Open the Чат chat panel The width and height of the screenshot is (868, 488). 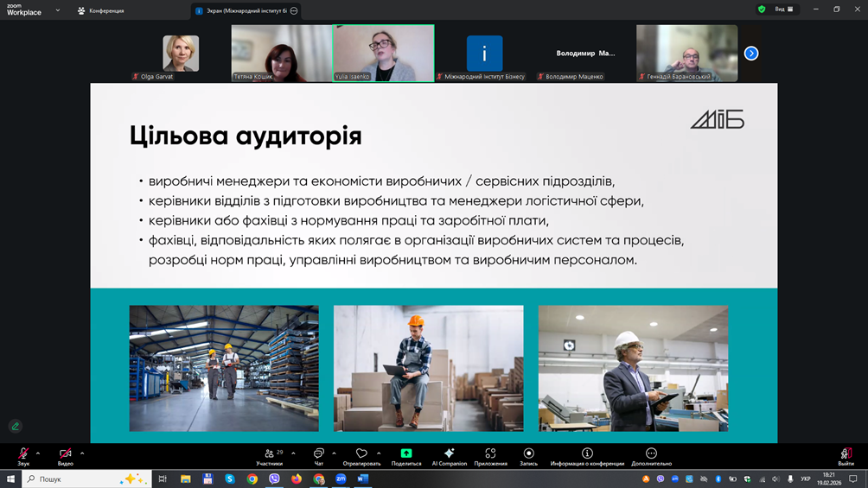[x=318, y=454]
